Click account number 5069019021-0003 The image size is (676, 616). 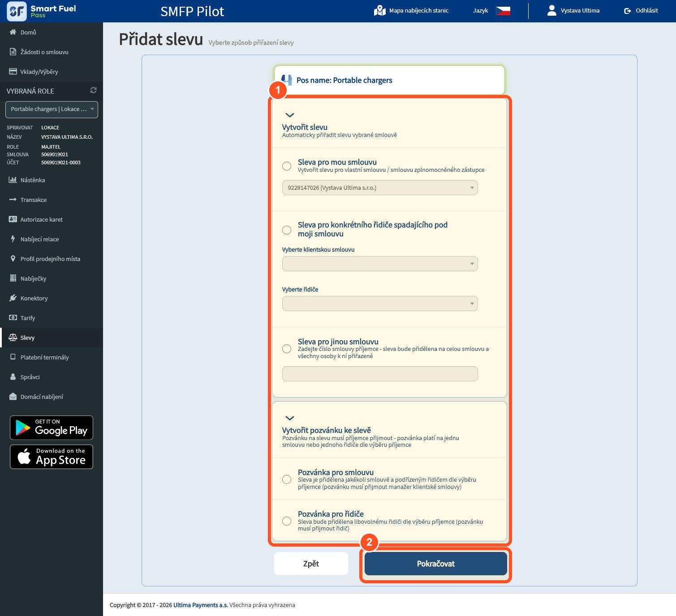(x=61, y=163)
